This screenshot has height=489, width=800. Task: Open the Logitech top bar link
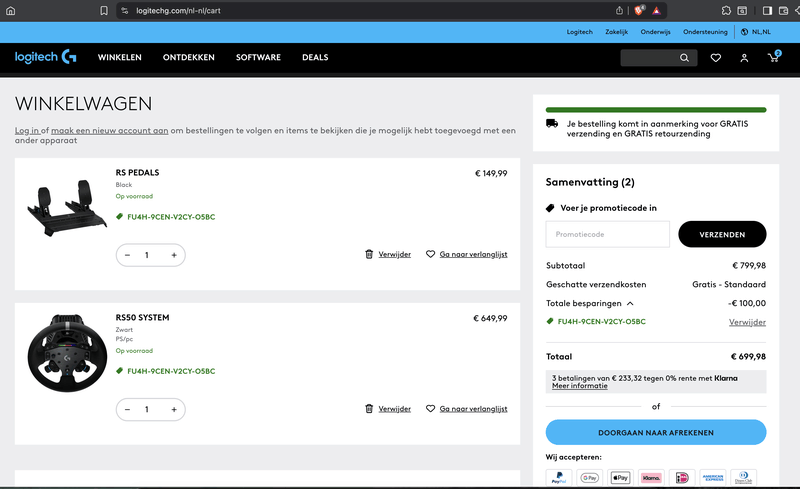[580, 32]
